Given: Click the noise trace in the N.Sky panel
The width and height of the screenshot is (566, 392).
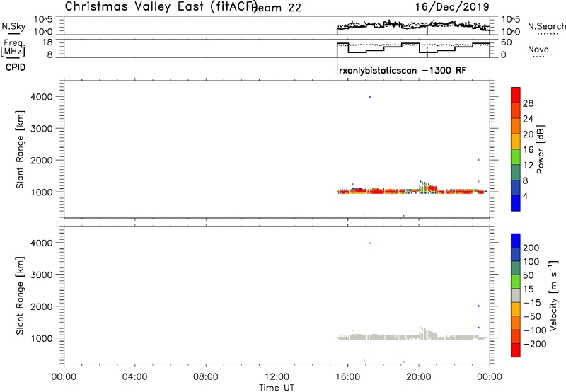Looking at the screenshot, I should (413, 26).
